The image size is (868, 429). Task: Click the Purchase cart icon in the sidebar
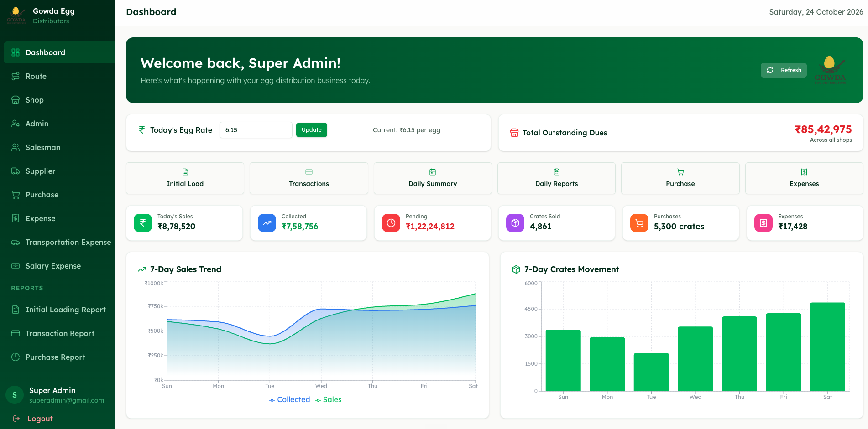point(16,195)
